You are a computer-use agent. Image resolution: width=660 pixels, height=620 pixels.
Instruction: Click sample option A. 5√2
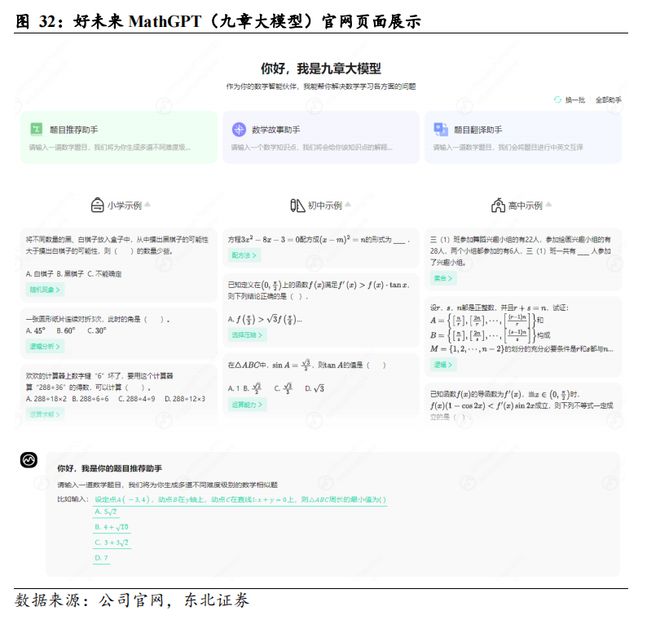pyautogui.click(x=105, y=512)
